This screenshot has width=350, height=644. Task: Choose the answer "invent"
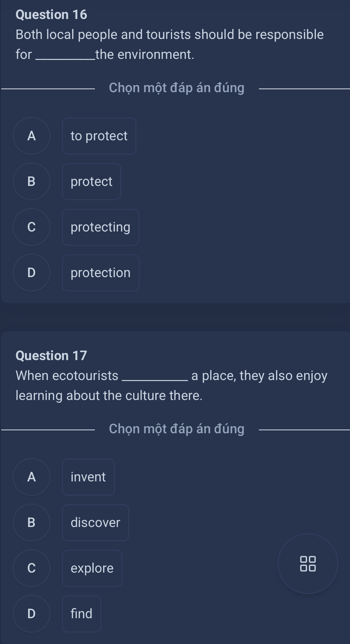click(x=88, y=477)
